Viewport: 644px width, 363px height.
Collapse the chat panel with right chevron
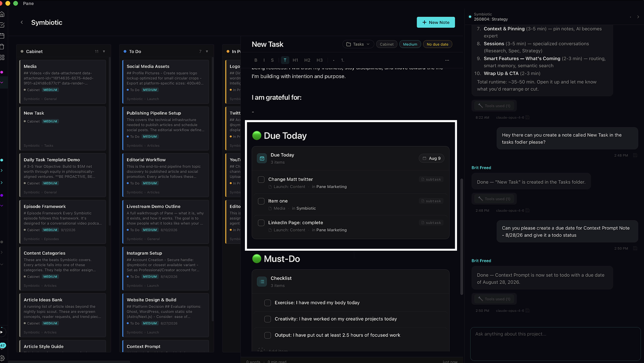pos(638,17)
